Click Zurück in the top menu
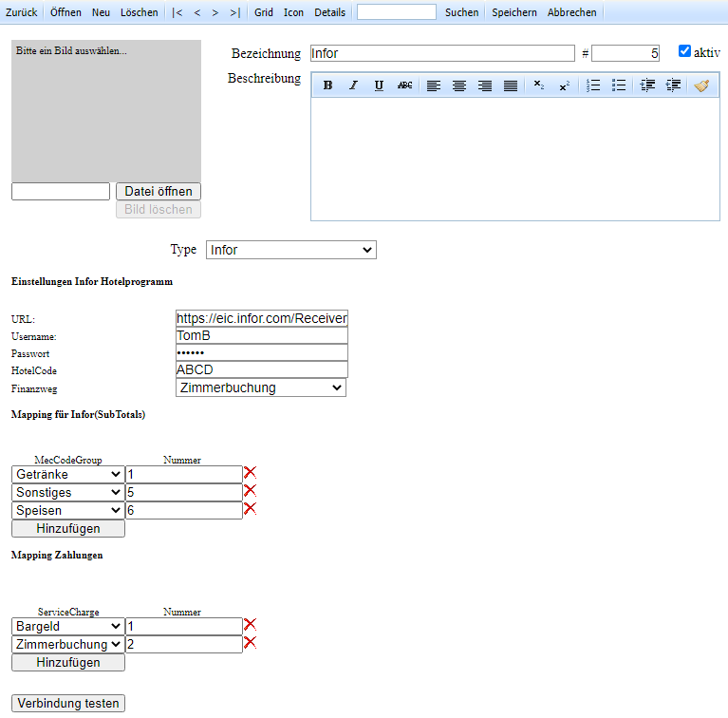The image size is (728, 718). pos(22,12)
